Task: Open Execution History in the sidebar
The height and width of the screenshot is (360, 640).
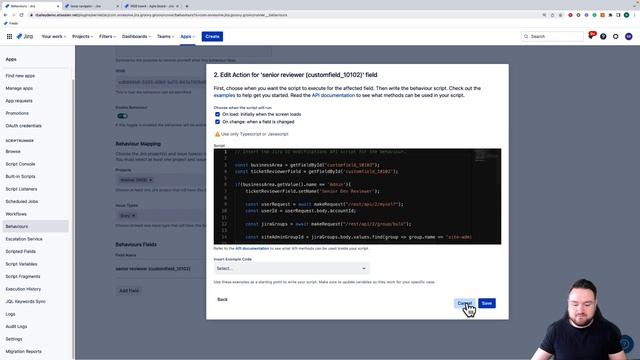Action: pos(23,289)
